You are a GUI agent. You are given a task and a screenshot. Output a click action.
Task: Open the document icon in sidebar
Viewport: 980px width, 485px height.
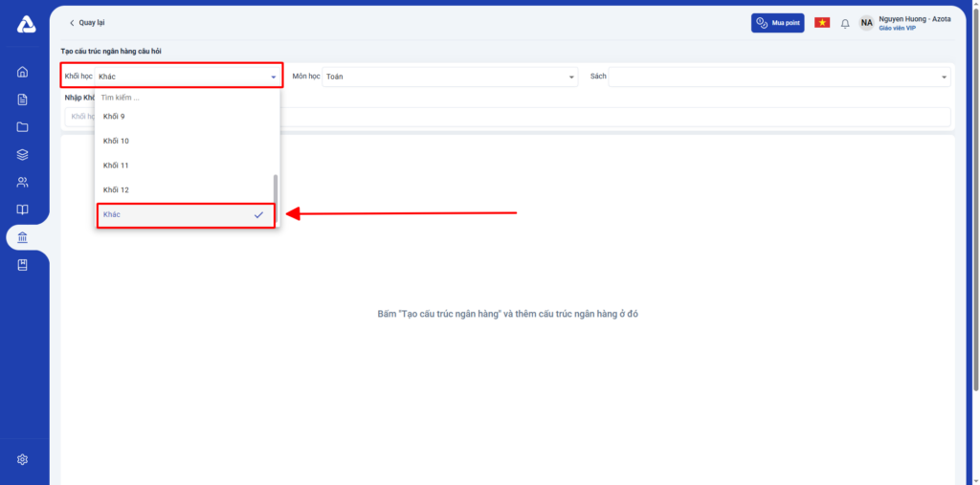23,99
